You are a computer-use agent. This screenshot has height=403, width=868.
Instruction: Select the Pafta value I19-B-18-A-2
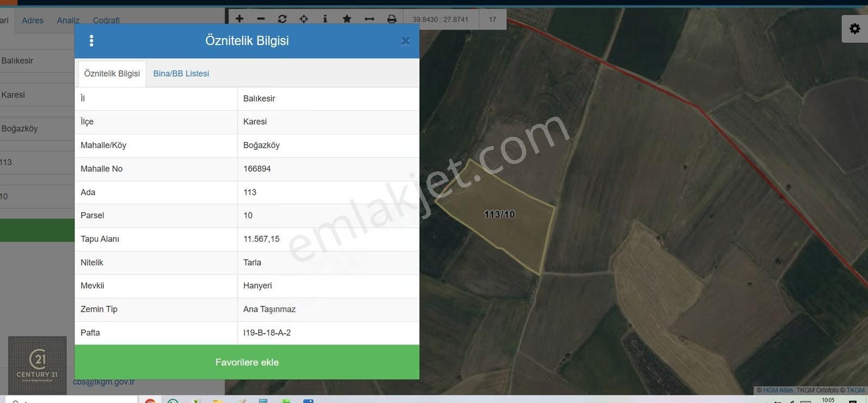(x=267, y=333)
